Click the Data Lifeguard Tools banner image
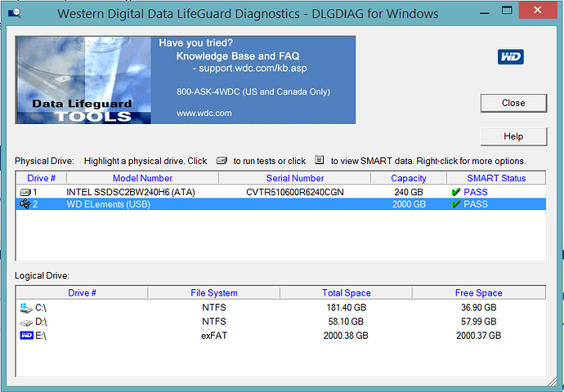This screenshot has height=392, width=564. pyautogui.click(x=83, y=80)
